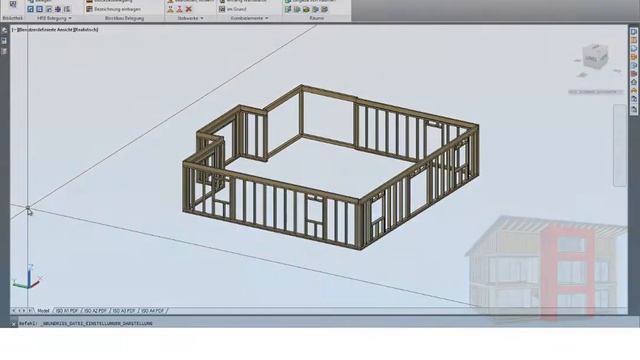Open the coordinate system dropdown below ViewCube
The height and width of the screenshot is (360, 640).
596,92
